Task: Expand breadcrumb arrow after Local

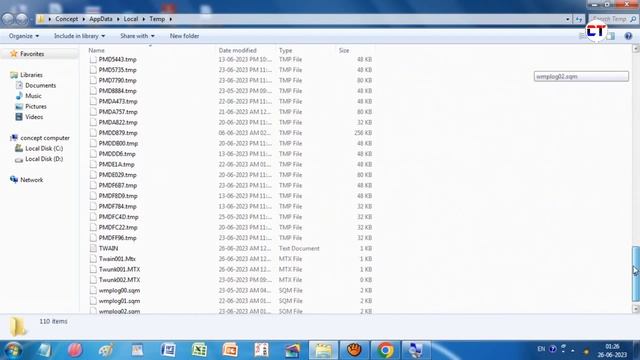Action: [x=144, y=19]
